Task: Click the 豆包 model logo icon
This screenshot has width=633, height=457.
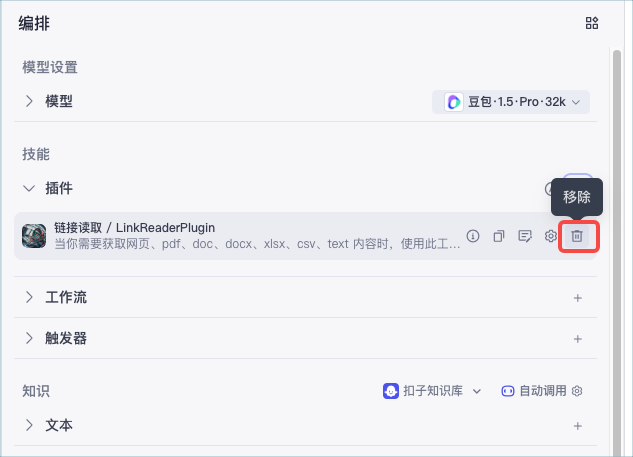Action: [x=454, y=102]
